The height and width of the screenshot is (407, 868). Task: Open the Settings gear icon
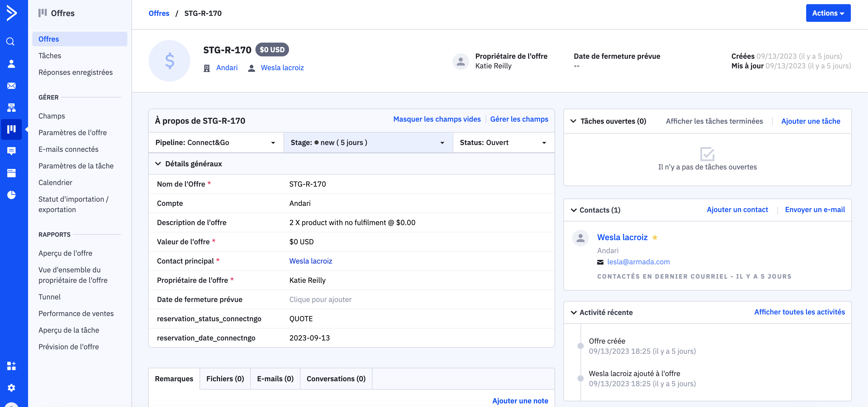[11, 388]
